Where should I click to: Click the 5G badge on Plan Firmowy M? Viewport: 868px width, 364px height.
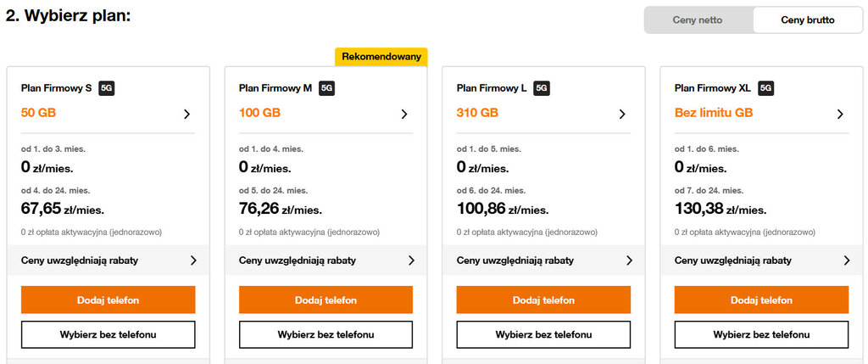pos(326,87)
